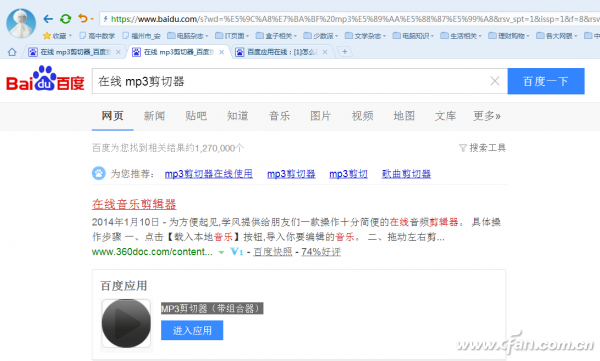Screen dimensions: 600x361
Task: Reload the page with the green refresh icon
Action: [65, 18]
